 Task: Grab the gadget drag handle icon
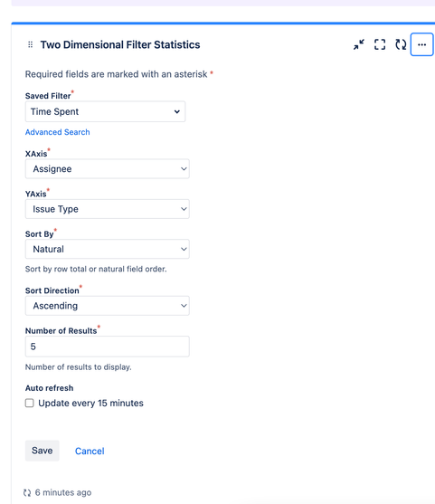coord(30,44)
